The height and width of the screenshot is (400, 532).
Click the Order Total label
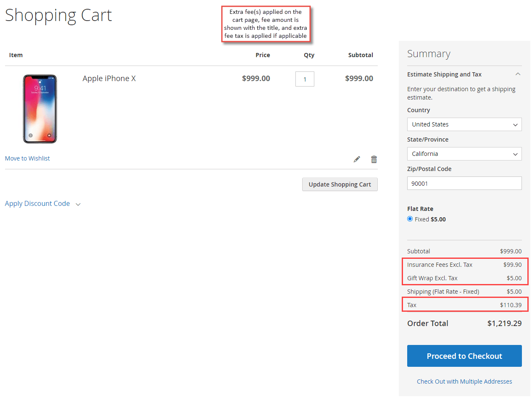[x=428, y=324]
